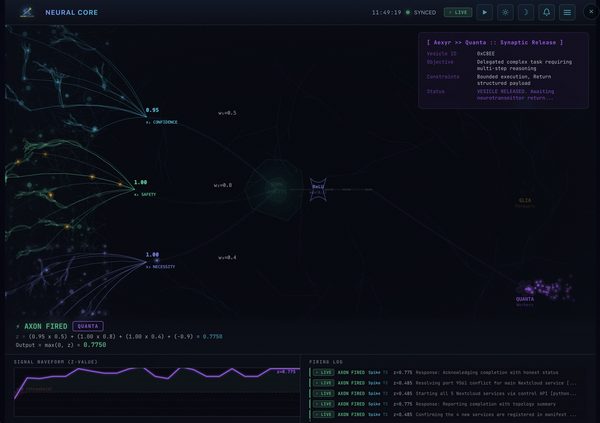This screenshot has width=600, height=423.
Task: Click the Neural Core logo icon
Action: (27, 12)
